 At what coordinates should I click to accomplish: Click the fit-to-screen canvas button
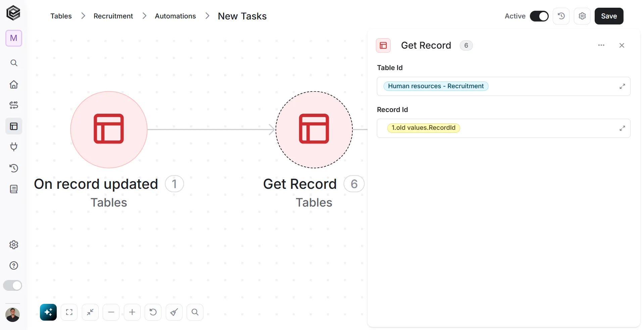click(69, 312)
